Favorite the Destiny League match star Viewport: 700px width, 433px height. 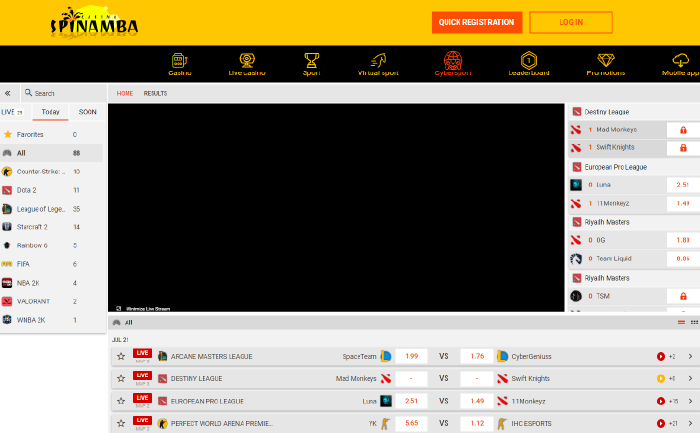click(121, 379)
